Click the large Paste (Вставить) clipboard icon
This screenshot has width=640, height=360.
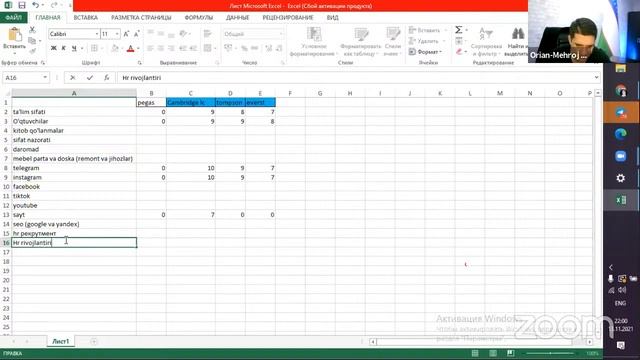(15, 35)
